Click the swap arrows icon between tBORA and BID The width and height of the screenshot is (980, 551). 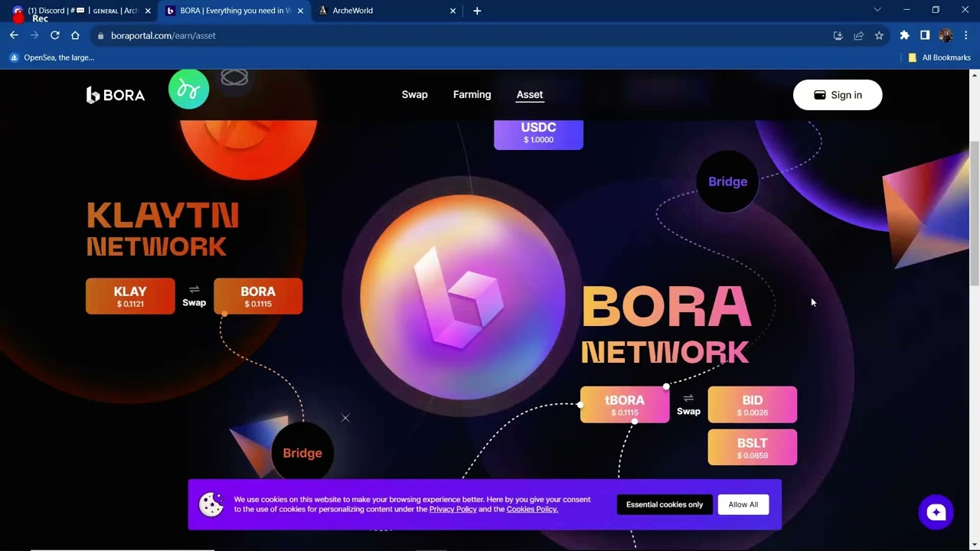(x=688, y=397)
